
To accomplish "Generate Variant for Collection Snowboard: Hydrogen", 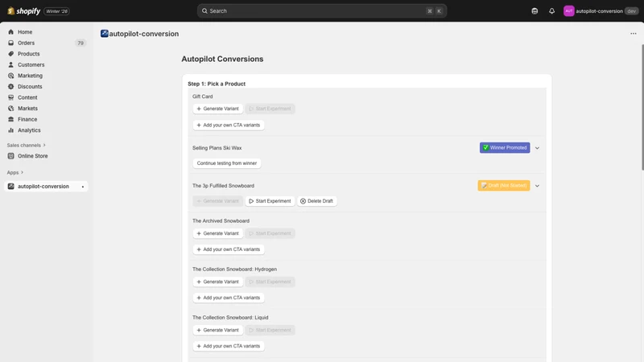I will click(x=217, y=282).
